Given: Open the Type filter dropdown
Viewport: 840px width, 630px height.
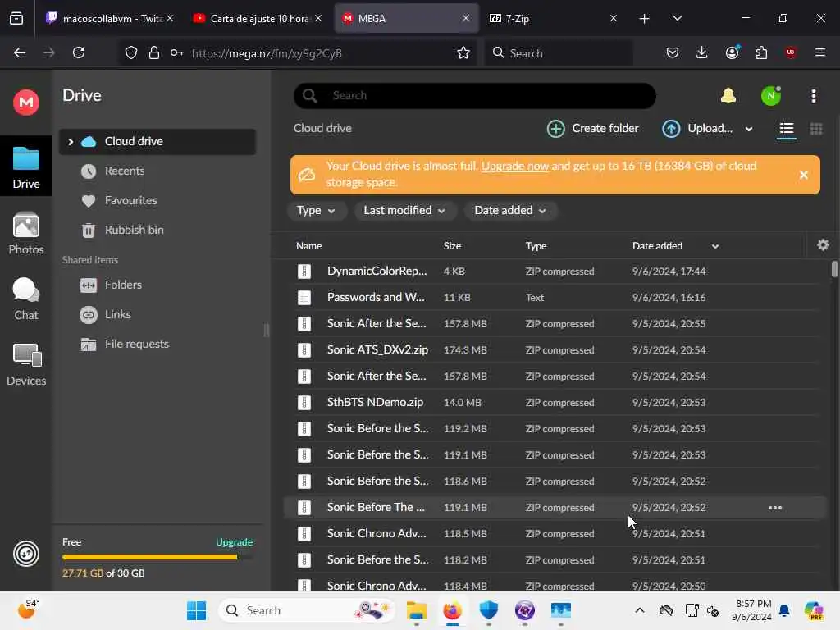Looking at the screenshot, I should coord(316,211).
